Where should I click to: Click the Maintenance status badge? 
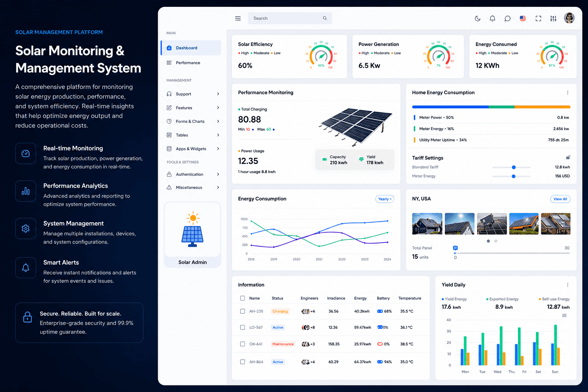[283, 344]
